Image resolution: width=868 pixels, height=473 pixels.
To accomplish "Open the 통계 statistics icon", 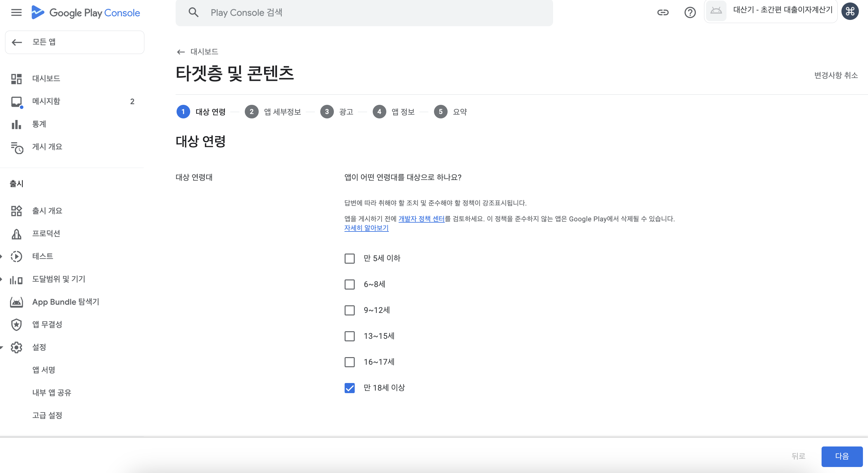I will click(x=16, y=124).
